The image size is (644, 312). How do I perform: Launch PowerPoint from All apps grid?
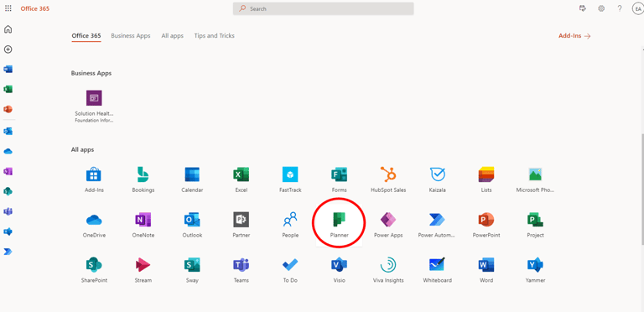(x=486, y=224)
